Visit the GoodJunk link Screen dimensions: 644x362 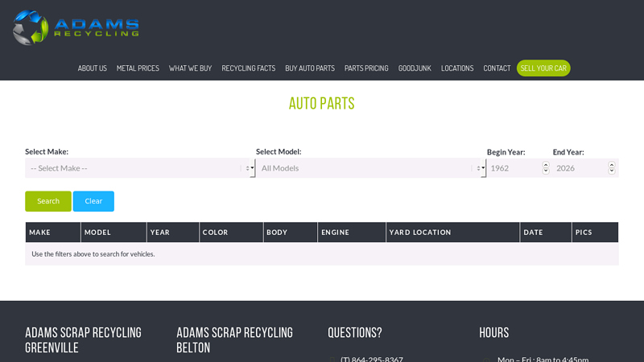[x=415, y=68]
